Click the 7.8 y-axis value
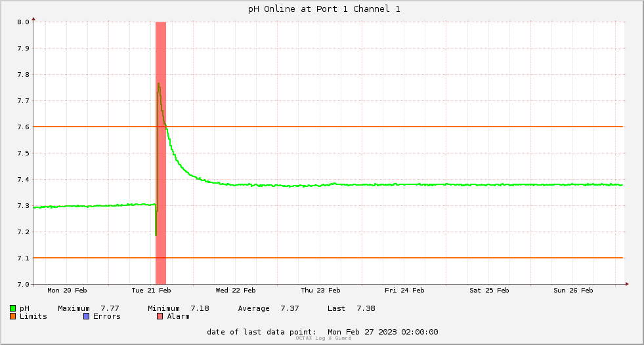The width and height of the screenshot is (644, 345). (x=24, y=75)
